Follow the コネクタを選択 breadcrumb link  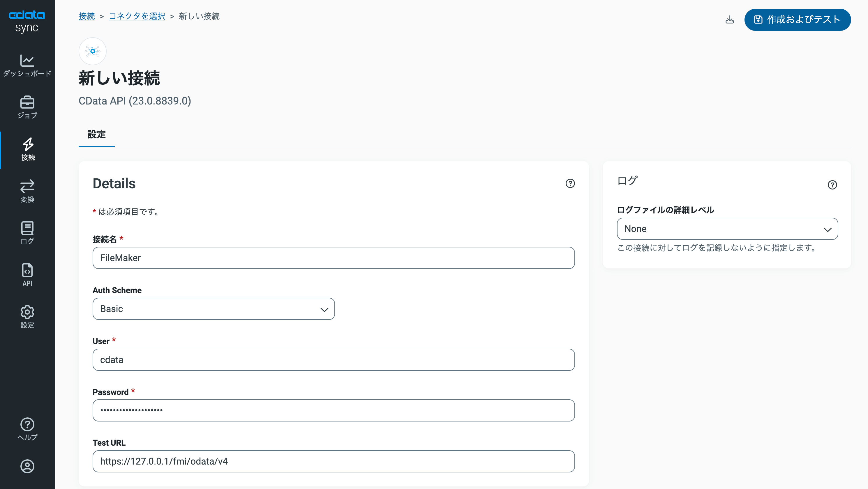point(137,16)
